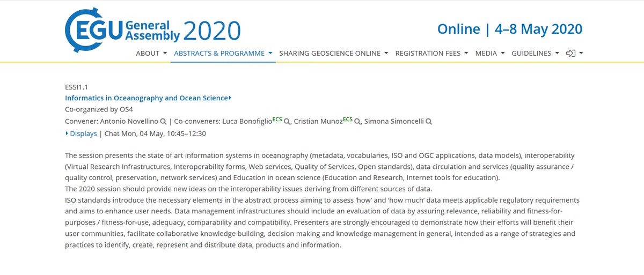Screen dimensions: 644x275
Task: Click search icon next to Cristian Munoz
Action: pyautogui.click(x=357, y=122)
